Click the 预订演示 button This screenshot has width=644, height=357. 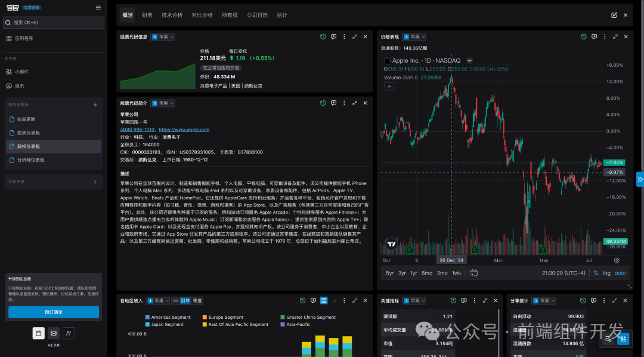tap(54, 312)
